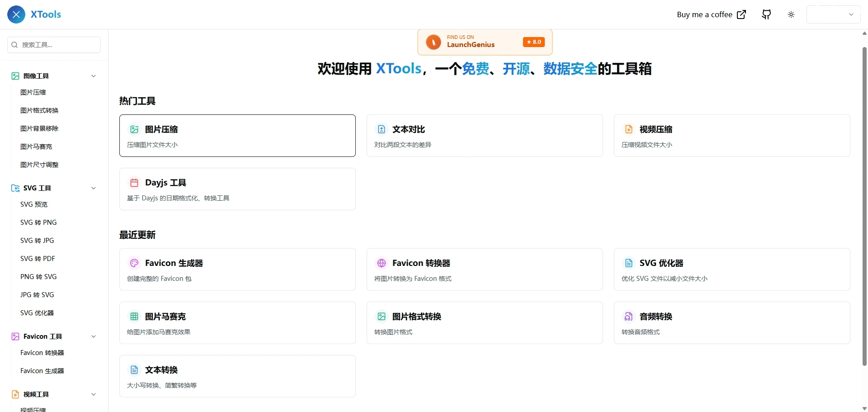Click description text 压缩视频文件大小
The image size is (868, 412).
coord(647,145)
